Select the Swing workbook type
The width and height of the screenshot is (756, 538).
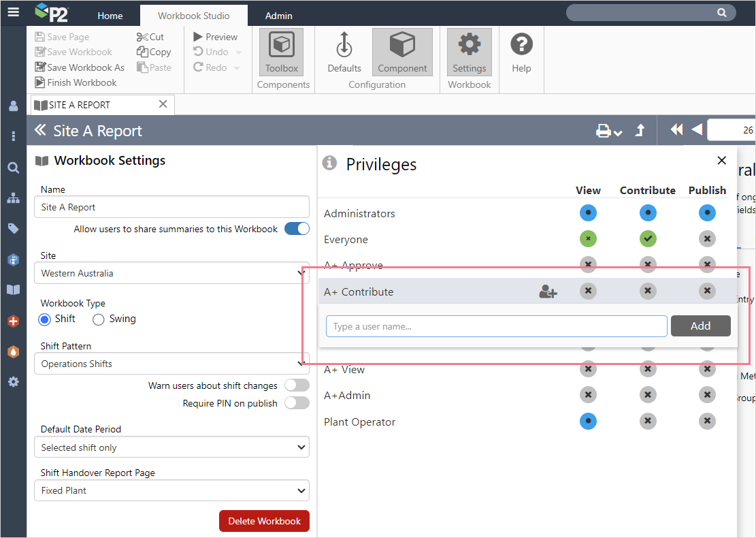click(x=99, y=319)
